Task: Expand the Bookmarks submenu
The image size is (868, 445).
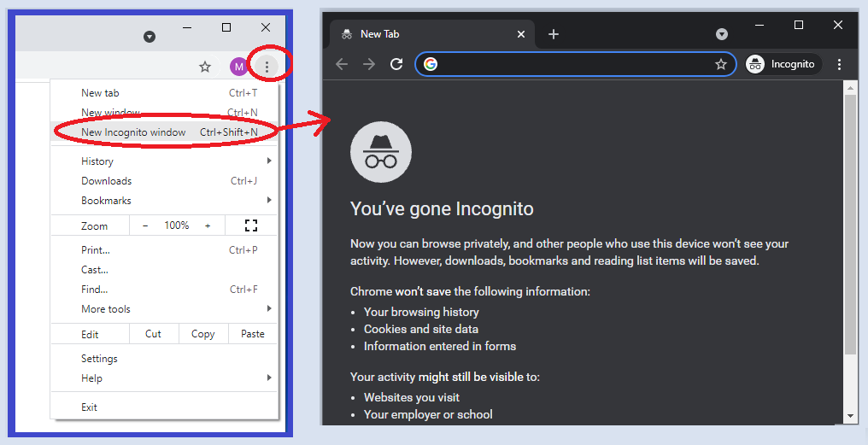Action: [164, 201]
